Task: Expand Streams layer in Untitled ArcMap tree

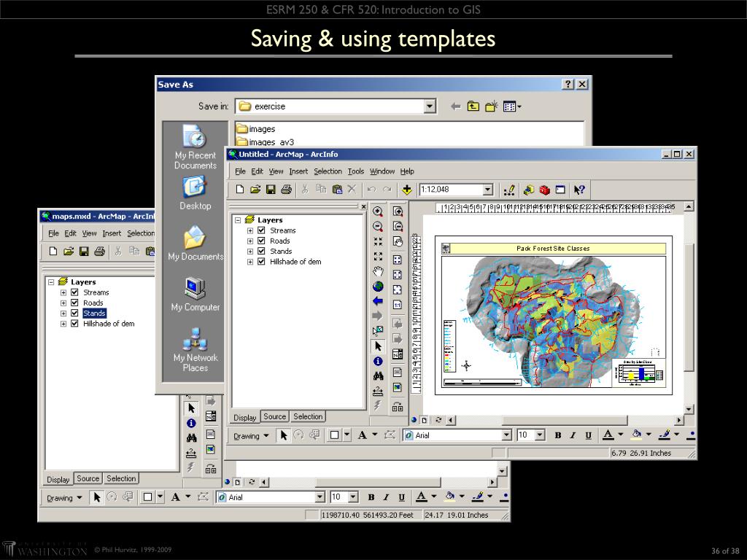Action: pos(250,230)
